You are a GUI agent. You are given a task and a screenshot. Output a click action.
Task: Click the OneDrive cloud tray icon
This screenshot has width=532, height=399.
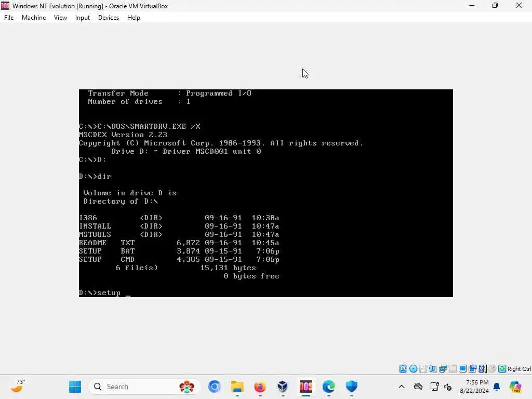[418, 387]
